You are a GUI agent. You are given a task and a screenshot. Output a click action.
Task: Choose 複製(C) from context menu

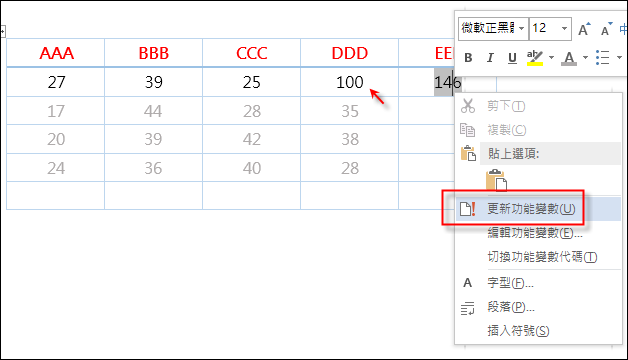point(538,130)
